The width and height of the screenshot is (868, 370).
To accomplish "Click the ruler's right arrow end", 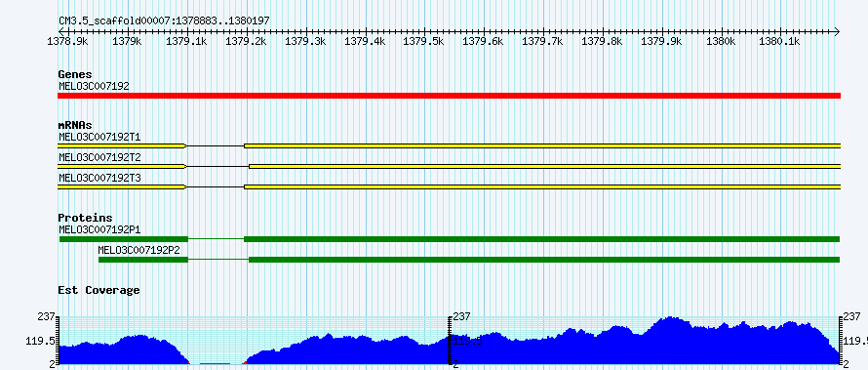I will coord(837,31).
